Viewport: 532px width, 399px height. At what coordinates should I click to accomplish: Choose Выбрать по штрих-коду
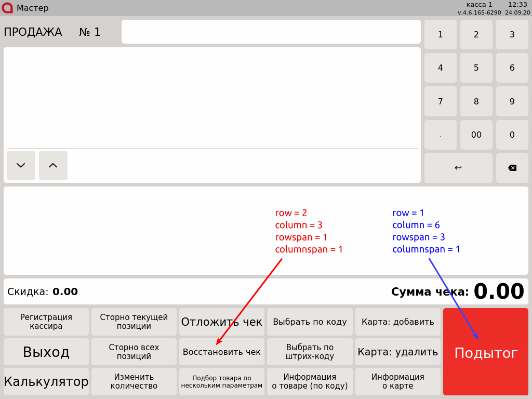click(310, 352)
